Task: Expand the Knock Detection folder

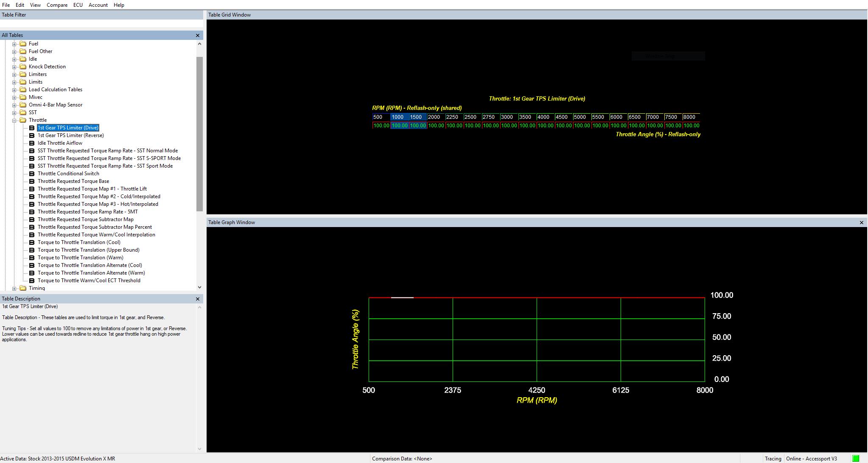Action: pos(14,67)
